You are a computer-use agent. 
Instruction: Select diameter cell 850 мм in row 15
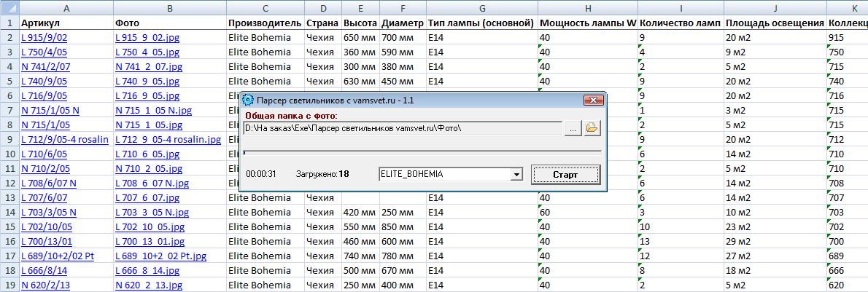click(x=403, y=226)
